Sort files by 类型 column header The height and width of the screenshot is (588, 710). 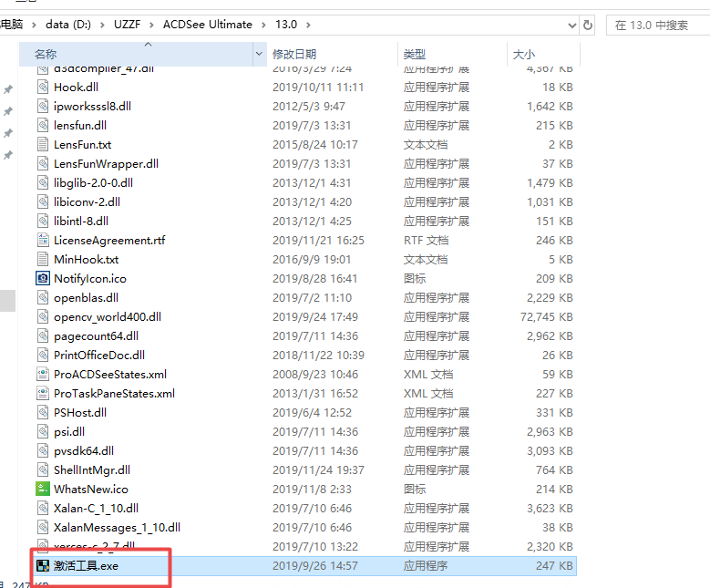coord(415,55)
